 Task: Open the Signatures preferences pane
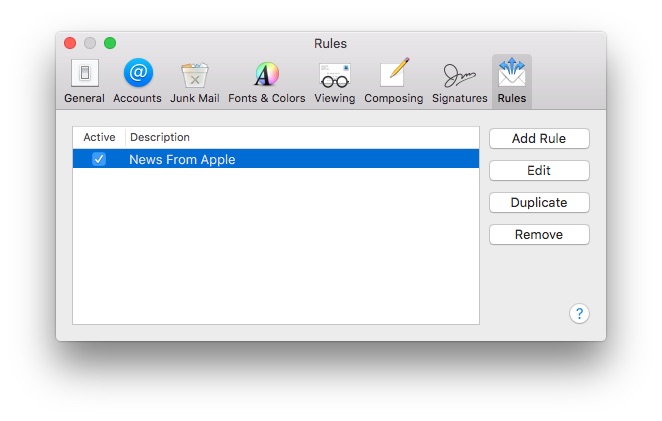click(459, 80)
